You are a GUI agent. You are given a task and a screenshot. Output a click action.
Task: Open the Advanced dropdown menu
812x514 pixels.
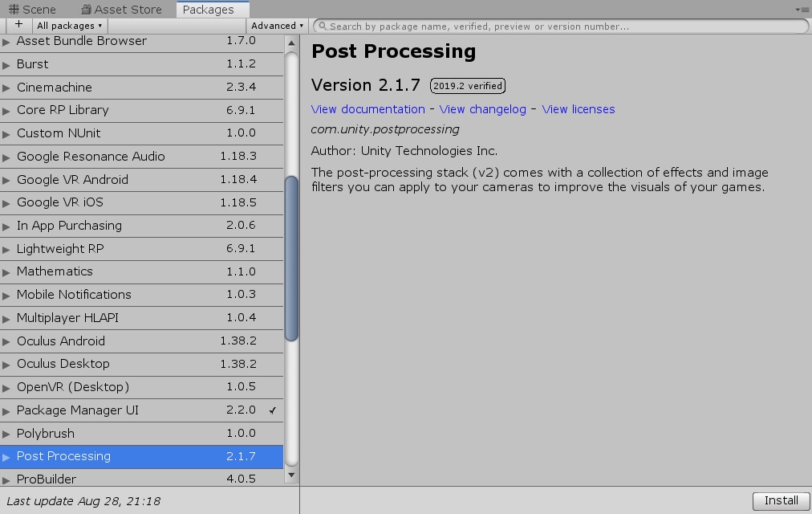tap(277, 26)
